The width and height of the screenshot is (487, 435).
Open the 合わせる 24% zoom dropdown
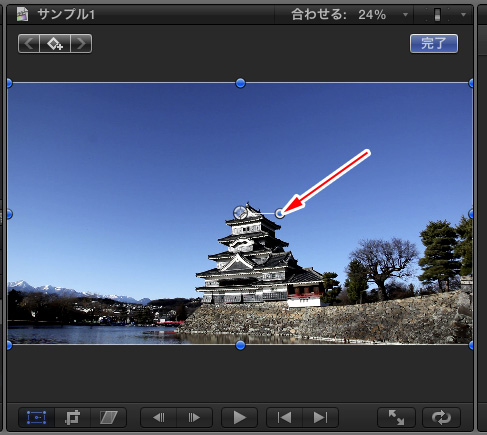click(349, 15)
